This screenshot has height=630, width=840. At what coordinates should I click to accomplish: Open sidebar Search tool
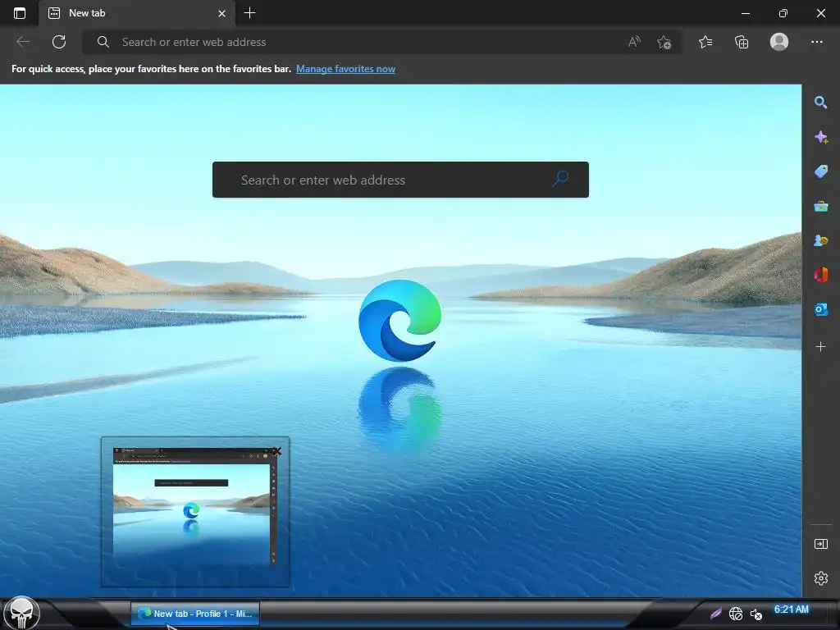point(820,103)
